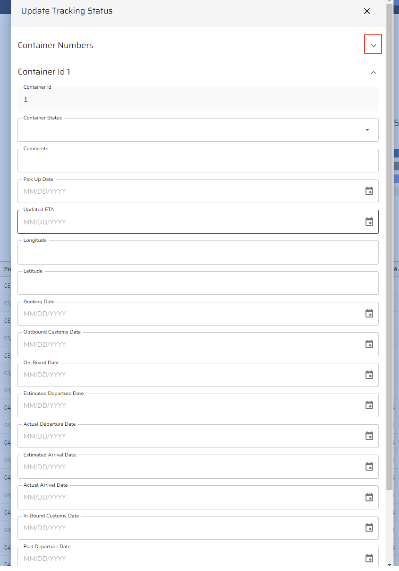The height and width of the screenshot is (571, 399).
Task: Close the Update Tracking Status dialog
Action: [367, 11]
